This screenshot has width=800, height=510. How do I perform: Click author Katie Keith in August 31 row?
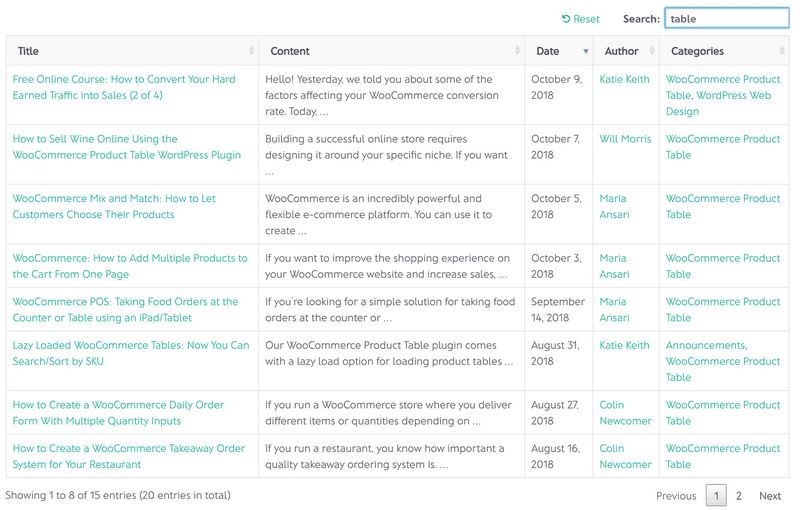click(624, 345)
